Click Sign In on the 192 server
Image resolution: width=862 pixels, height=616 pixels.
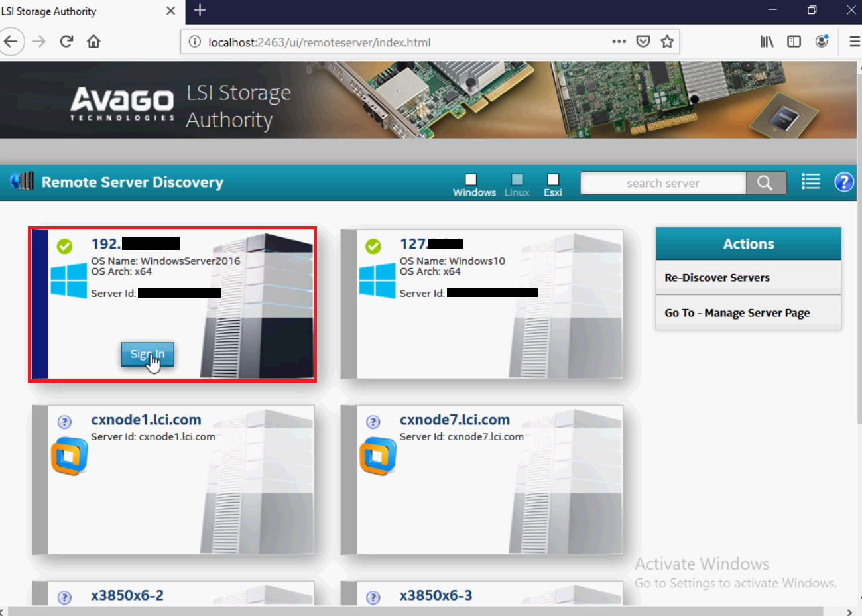pos(147,354)
